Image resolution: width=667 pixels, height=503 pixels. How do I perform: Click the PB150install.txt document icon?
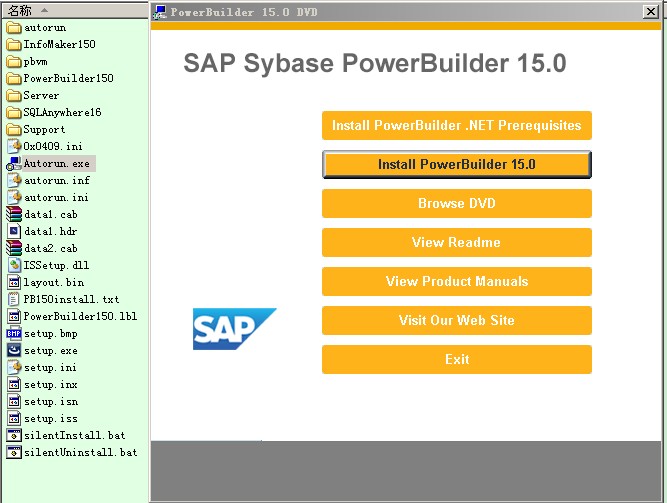pyautogui.click(x=14, y=300)
